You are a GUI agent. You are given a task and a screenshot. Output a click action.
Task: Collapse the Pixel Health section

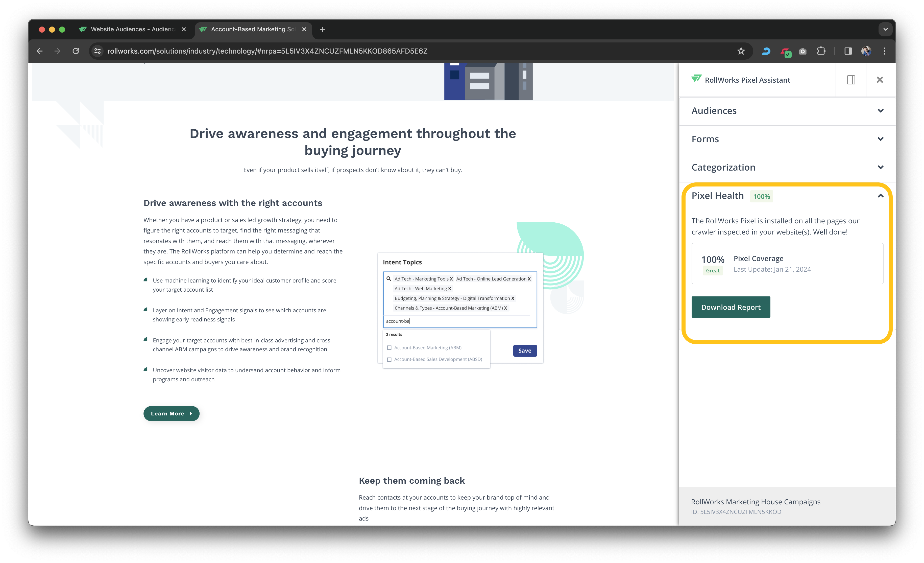881,196
